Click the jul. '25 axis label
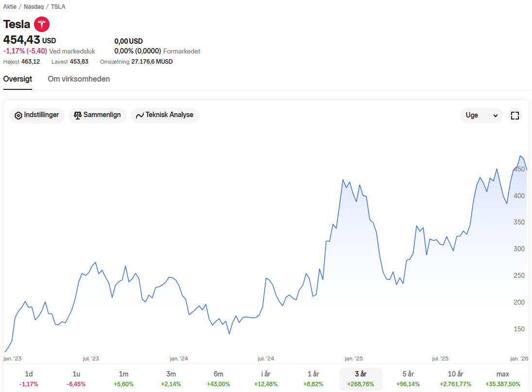Viewport: 532px width, 392px height. 440,358
